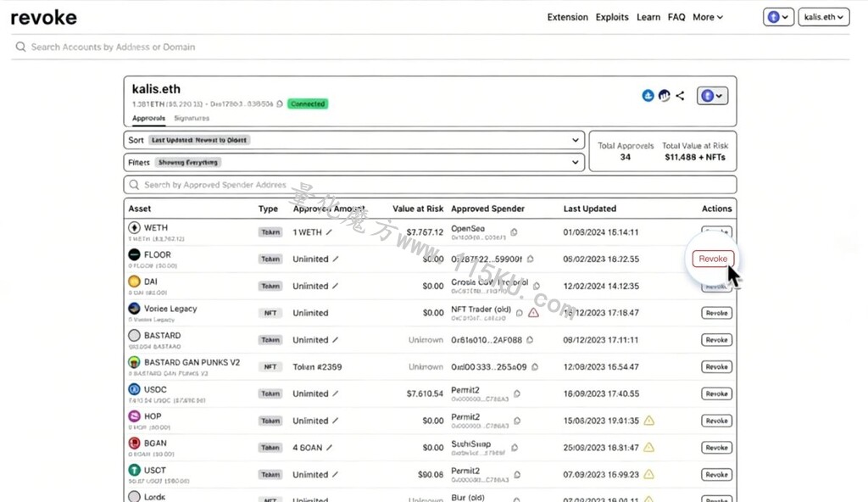
Task: Copy the kalis.eth address via copy icon
Action: point(280,104)
